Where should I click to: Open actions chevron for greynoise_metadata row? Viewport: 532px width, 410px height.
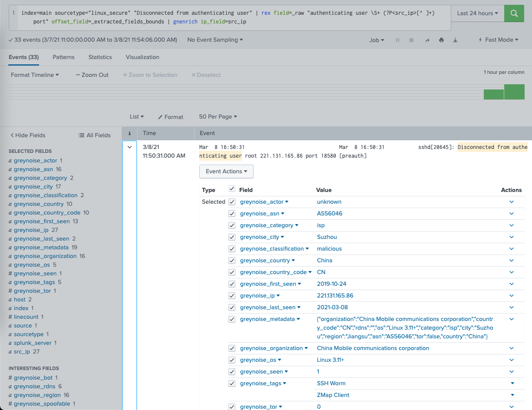pyautogui.click(x=512, y=319)
